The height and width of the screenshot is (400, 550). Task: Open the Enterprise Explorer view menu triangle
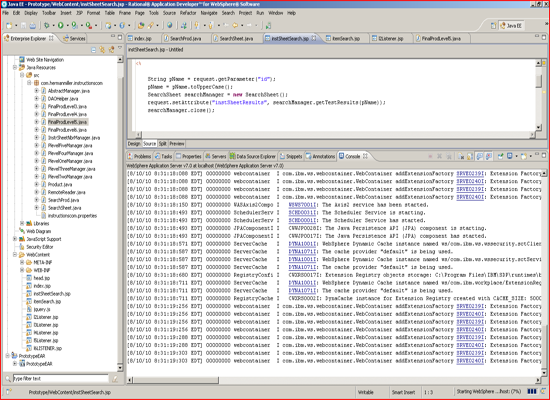(120, 48)
